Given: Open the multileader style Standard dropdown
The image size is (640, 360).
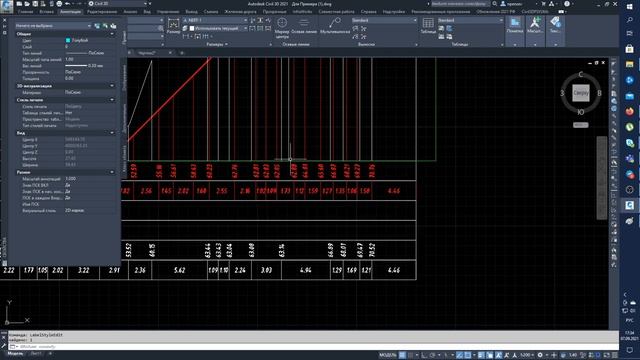Looking at the screenshot, I should coord(384,20).
